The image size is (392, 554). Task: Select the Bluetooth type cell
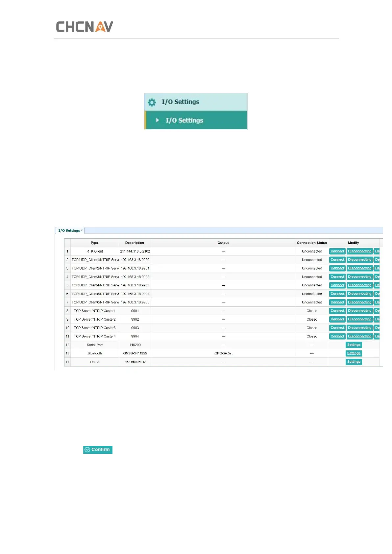pos(95,353)
